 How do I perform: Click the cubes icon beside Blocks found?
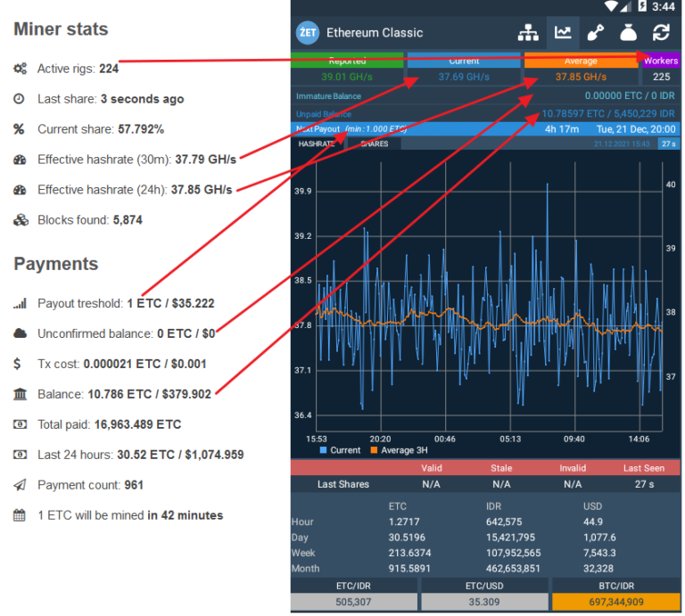(21, 220)
